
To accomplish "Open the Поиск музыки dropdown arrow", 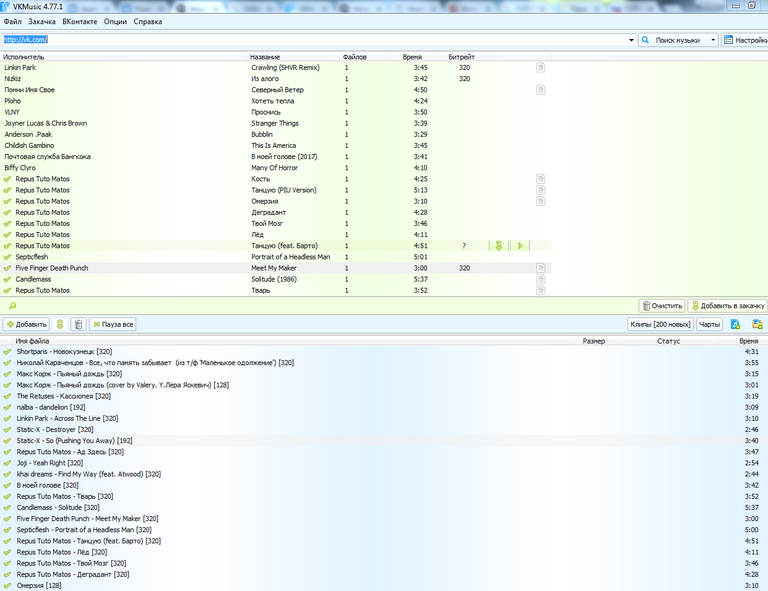I will [713, 40].
